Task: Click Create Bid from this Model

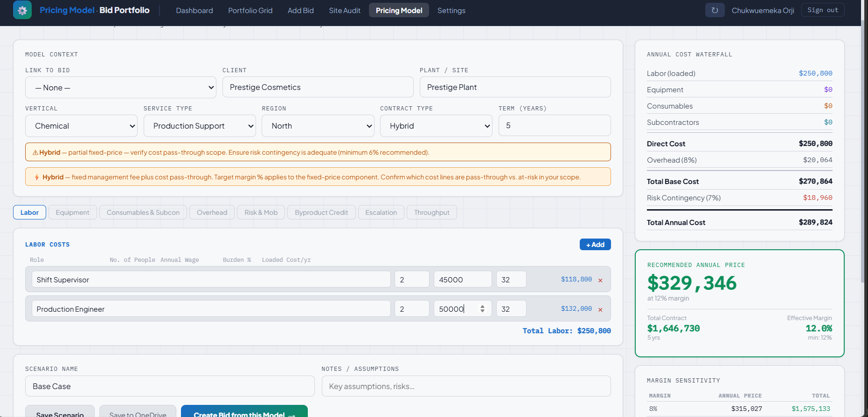Action: (244, 412)
